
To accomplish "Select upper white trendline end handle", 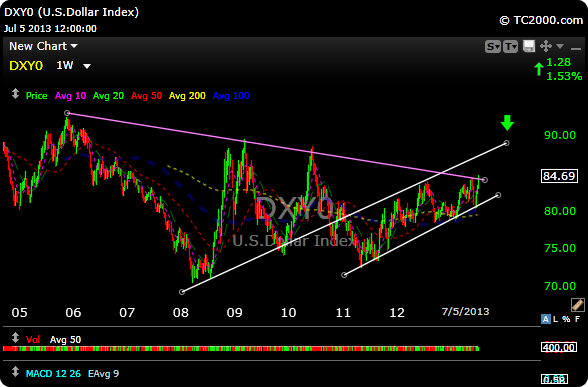I will 507,143.
